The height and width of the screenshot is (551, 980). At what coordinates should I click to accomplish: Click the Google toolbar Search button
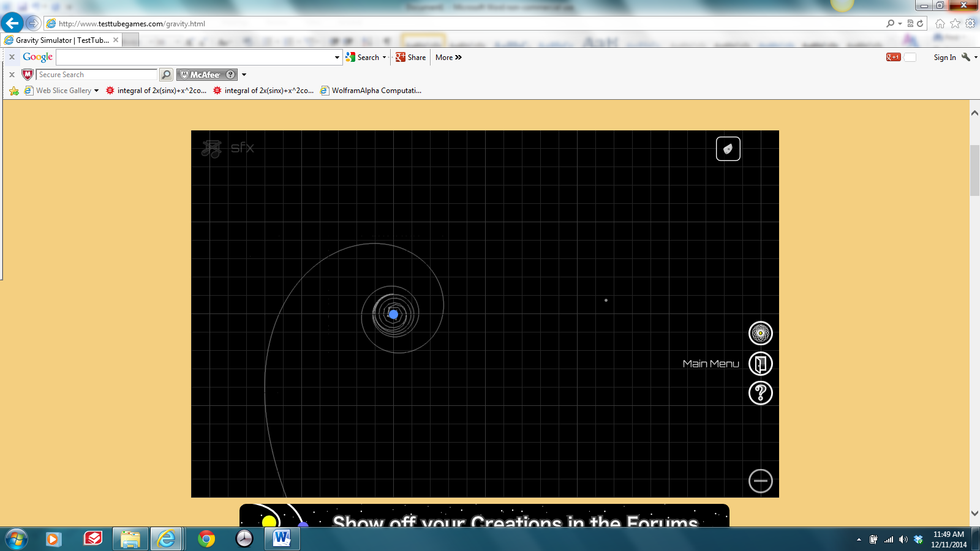363,58
